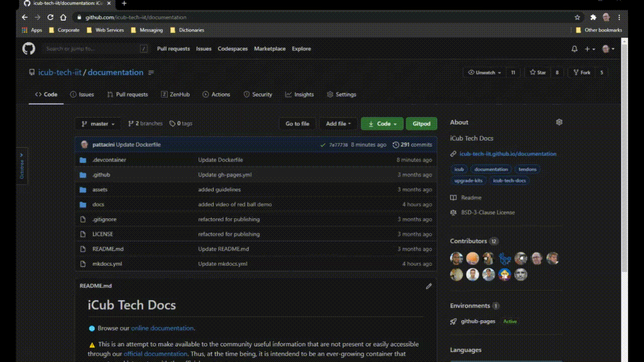The image size is (644, 362).
Task: View the 2 branches link
Action: [x=145, y=124]
